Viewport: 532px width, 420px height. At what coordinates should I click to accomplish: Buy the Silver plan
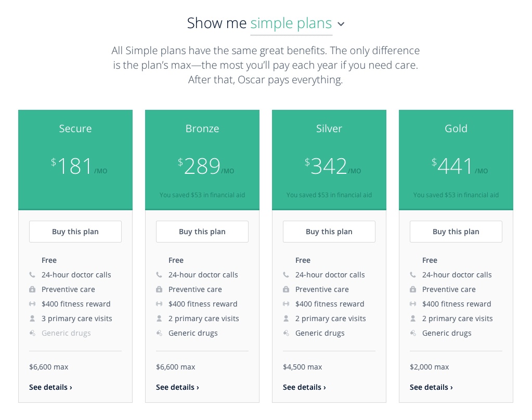click(329, 232)
